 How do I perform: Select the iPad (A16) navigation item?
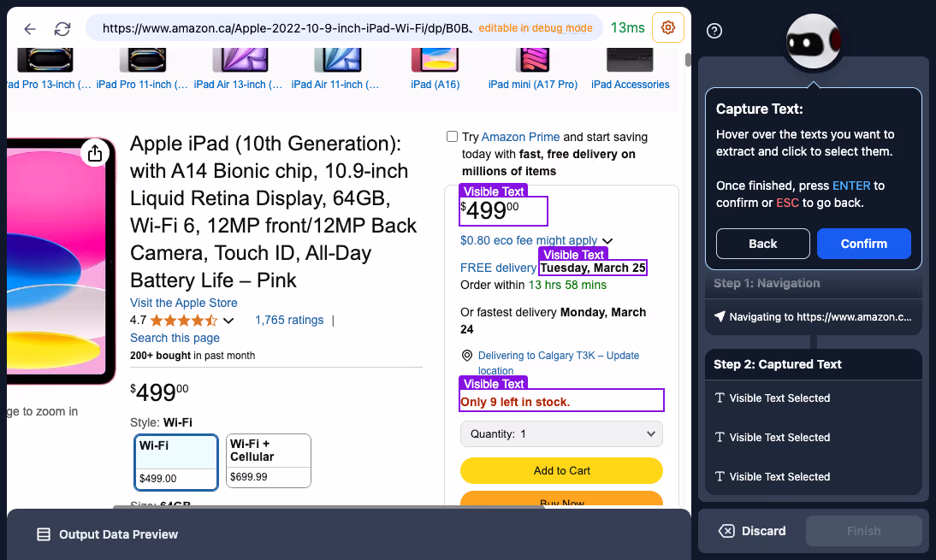[x=435, y=85]
